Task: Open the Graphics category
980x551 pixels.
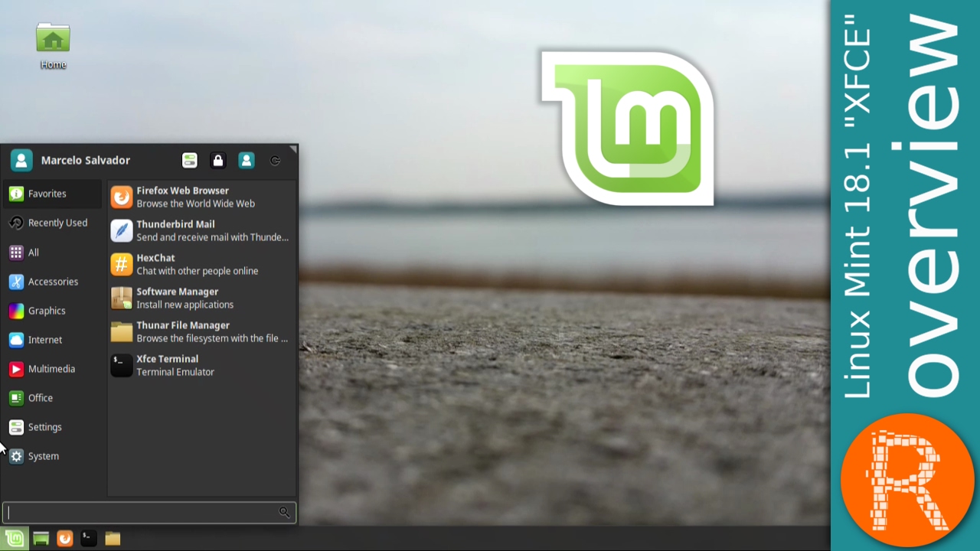Action: [53, 310]
